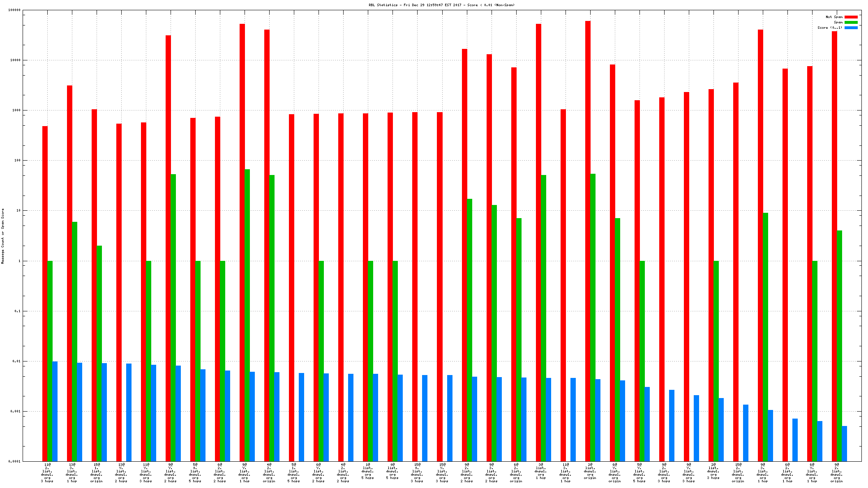Viewport: 868px width, 488px height.
Task: Click the 10000 y-axis tick label
Action: pyautogui.click(x=15, y=60)
